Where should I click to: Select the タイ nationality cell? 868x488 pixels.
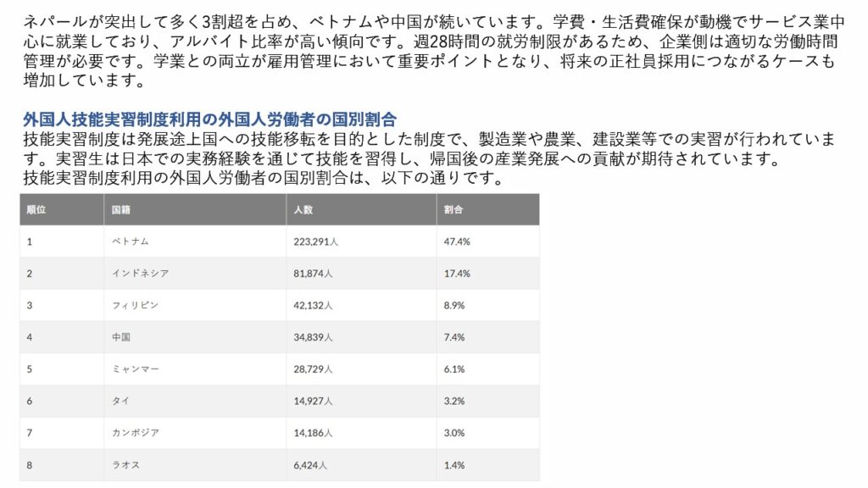point(195,401)
